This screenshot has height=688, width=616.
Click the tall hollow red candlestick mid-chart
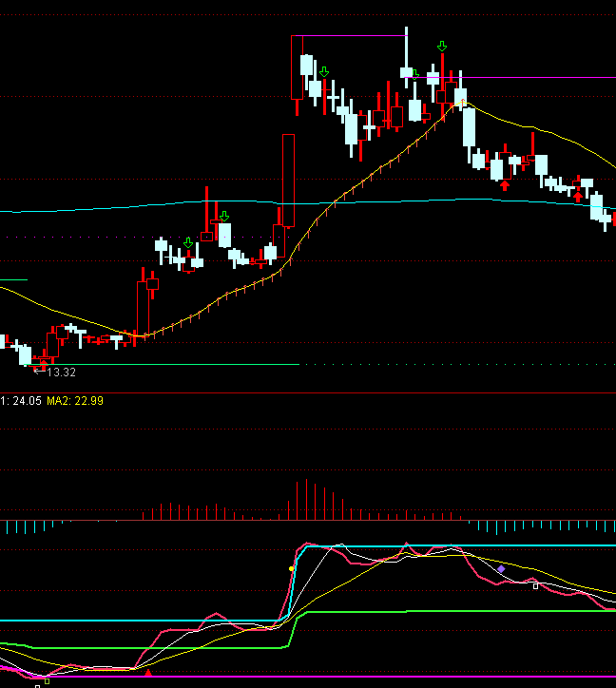click(x=288, y=181)
